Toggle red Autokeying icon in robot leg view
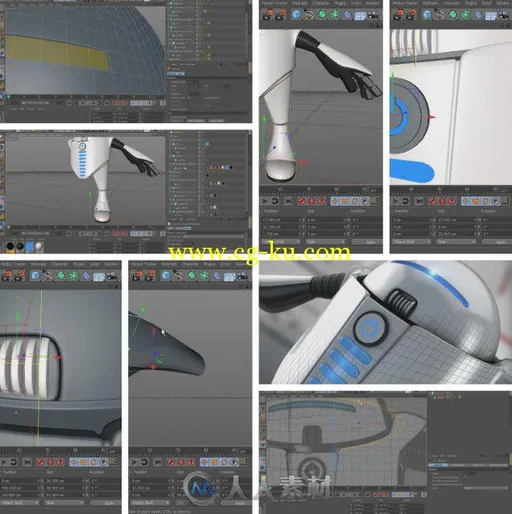 point(311,201)
